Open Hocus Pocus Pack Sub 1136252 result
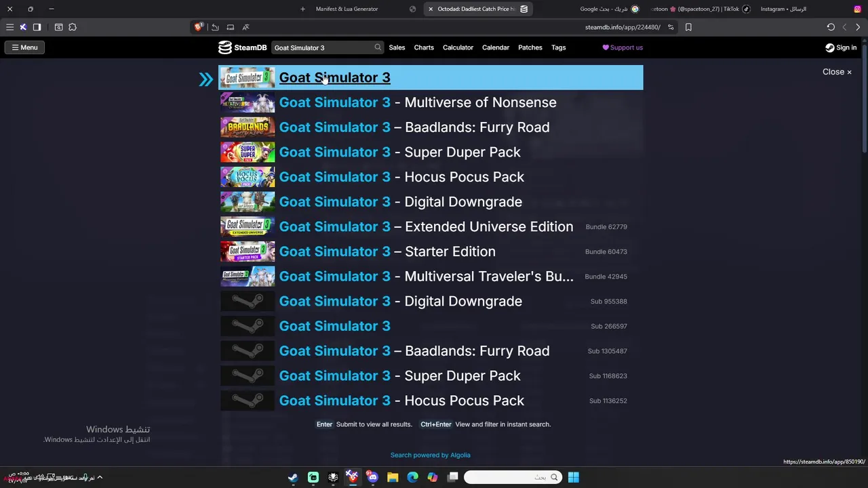 click(x=431, y=401)
